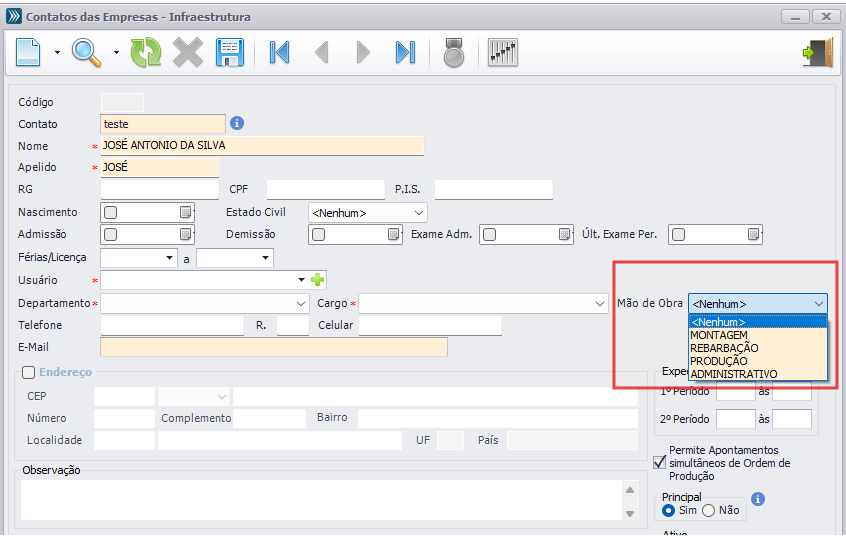Click the New record document icon
Viewport: 846px width, 536px height.
(29, 52)
